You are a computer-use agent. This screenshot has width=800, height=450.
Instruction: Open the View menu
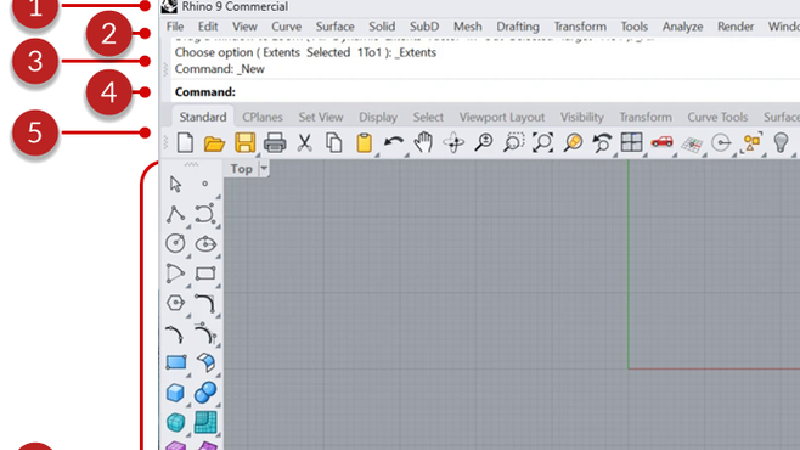[244, 27]
